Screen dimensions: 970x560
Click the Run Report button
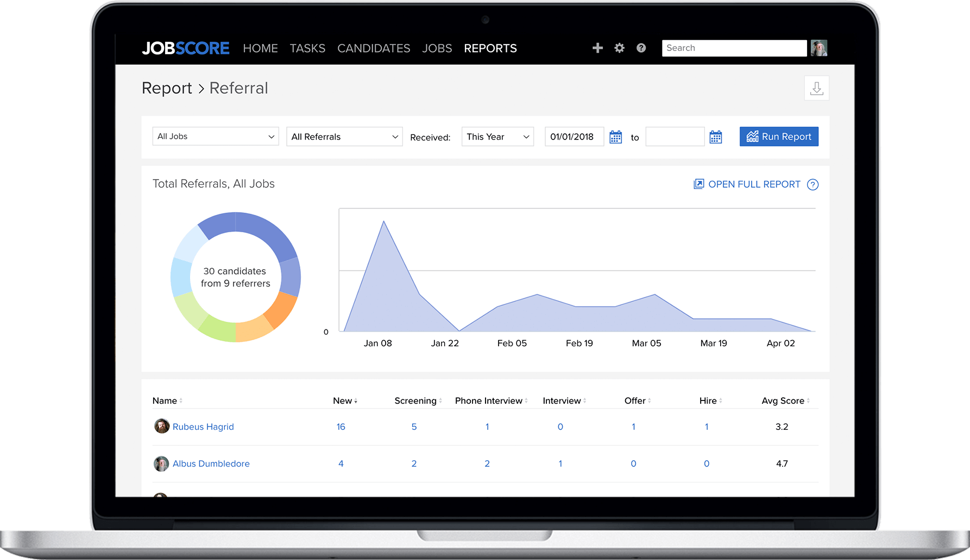pos(778,136)
